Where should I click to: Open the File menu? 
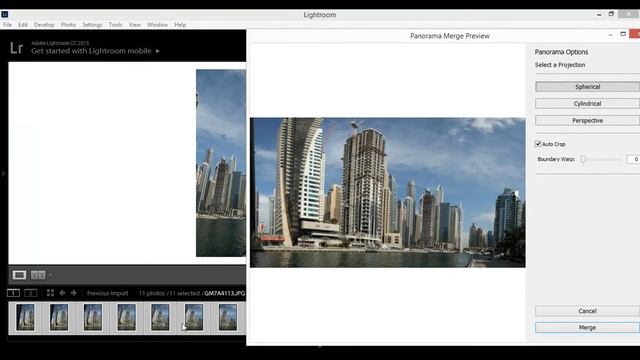pos(7,25)
